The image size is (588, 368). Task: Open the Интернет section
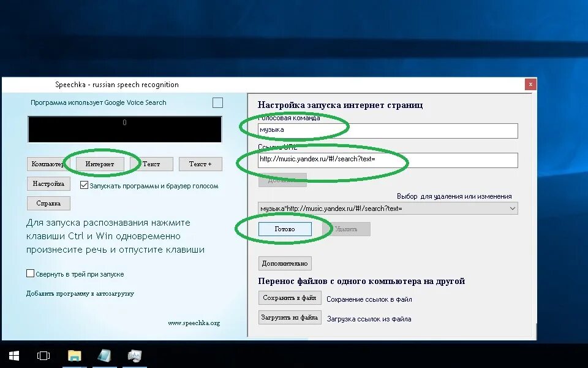(100, 164)
